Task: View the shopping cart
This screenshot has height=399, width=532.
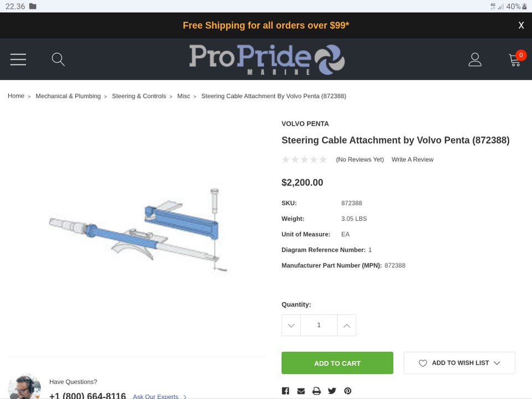Action: 515,59
